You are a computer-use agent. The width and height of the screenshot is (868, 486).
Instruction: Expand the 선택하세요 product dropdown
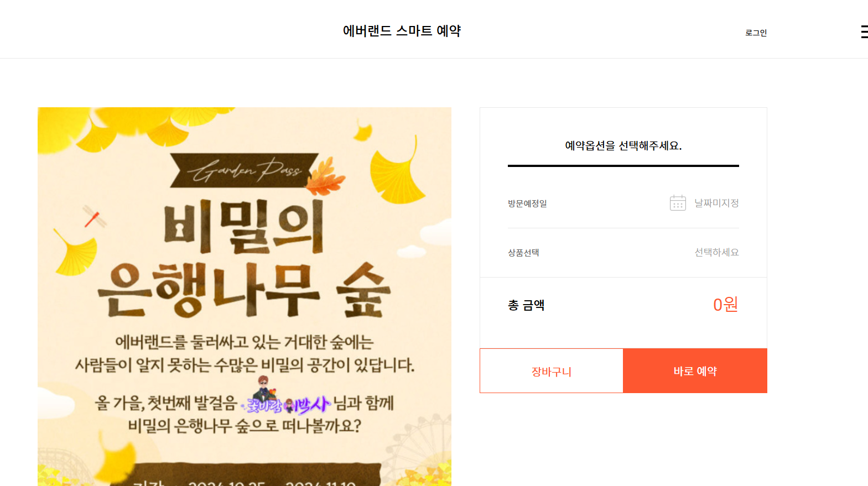[715, 252]
